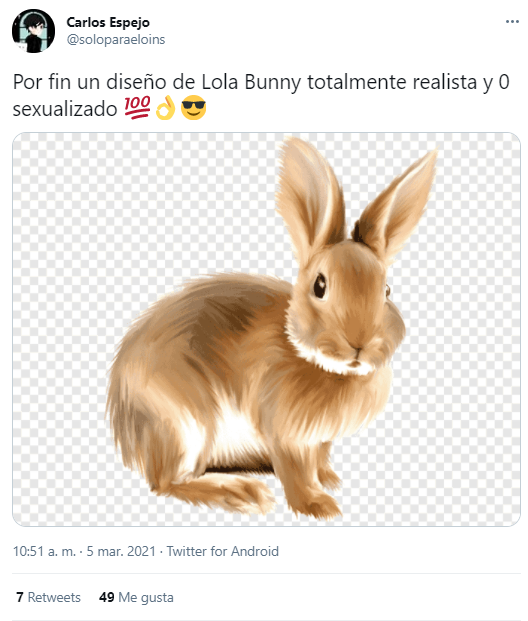View the 49 Me gusta list

pyautogui.click(x=136, y=597)
